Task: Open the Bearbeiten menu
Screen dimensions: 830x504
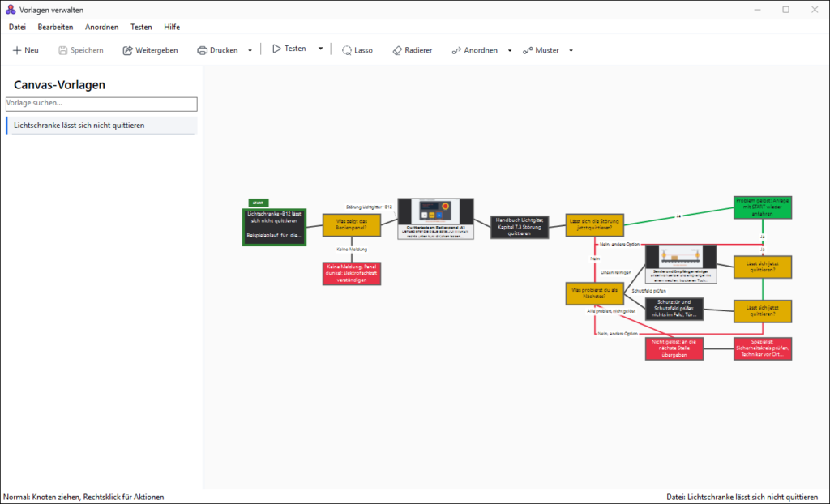Action: coord(56,27)
